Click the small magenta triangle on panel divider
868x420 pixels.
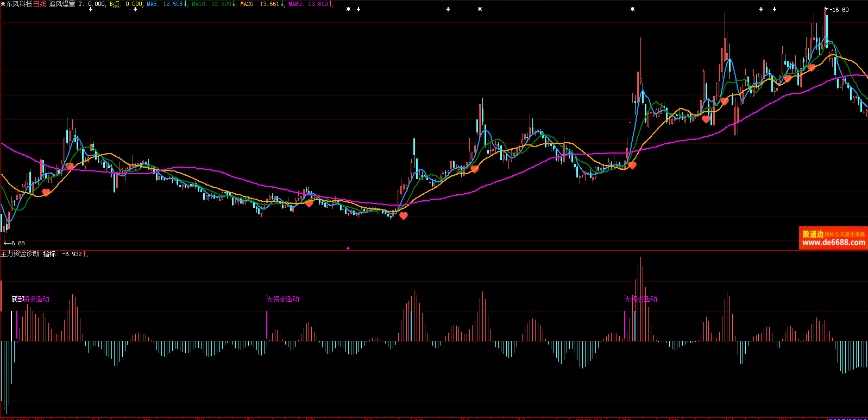click(348, 248)
